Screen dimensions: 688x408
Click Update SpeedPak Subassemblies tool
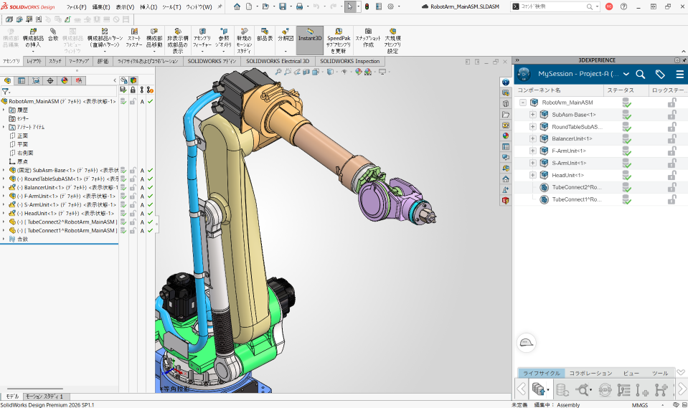point(338,40)
